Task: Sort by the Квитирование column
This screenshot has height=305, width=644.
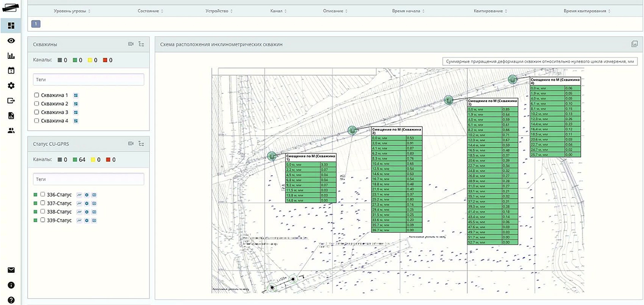Action: 491,11
